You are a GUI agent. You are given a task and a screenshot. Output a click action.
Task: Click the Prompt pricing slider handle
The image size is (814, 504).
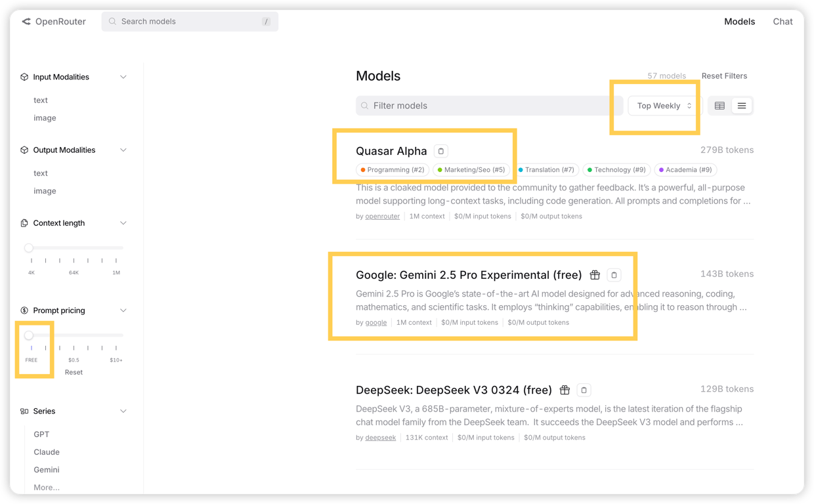[x=29, y=335]
